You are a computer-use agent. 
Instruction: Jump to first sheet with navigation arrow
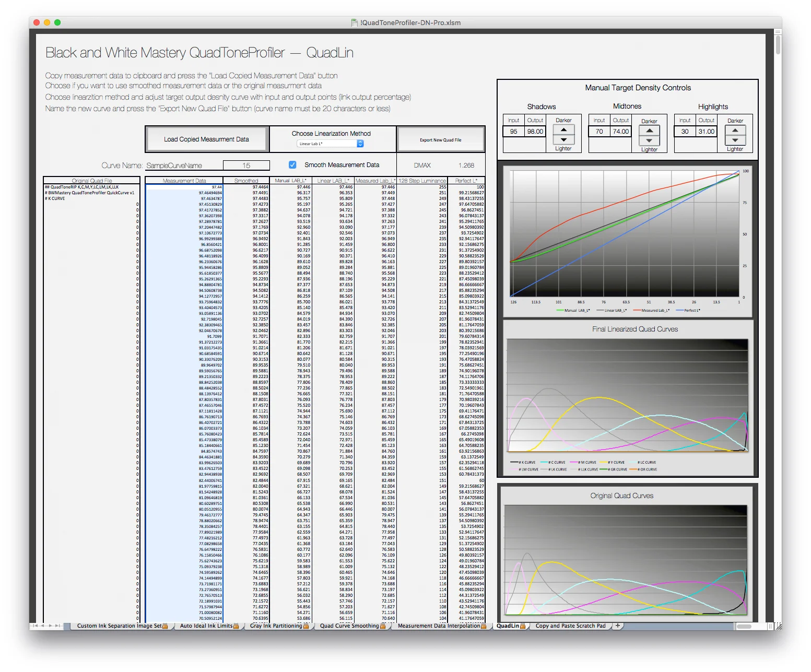click(35, 626)
